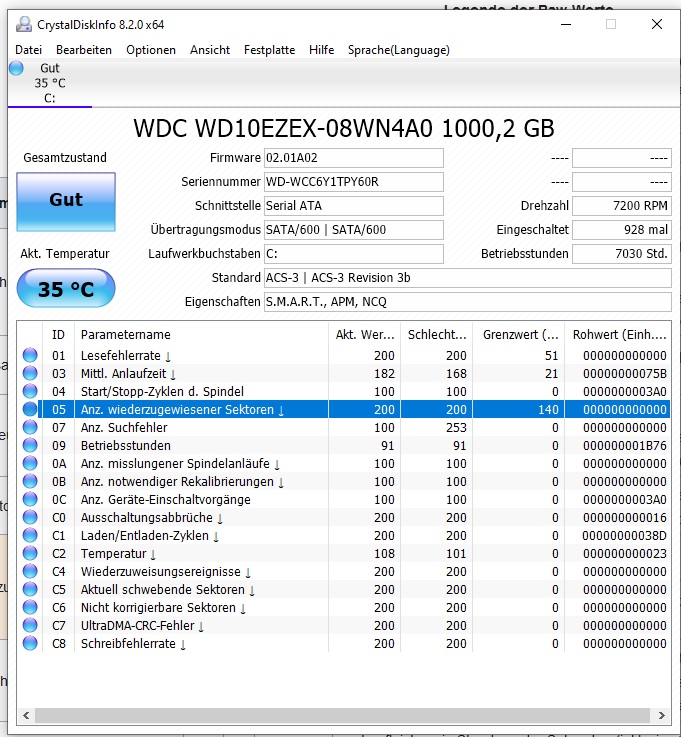Click the scroll left arrow of the table
Screen dimensions: 681x737
coord(26,715)
